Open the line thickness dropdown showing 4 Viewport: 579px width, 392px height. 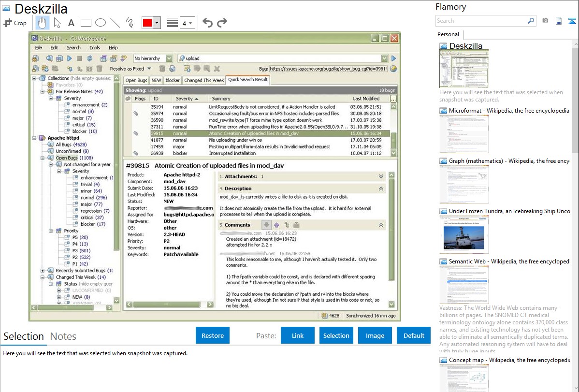pos(187,23)
